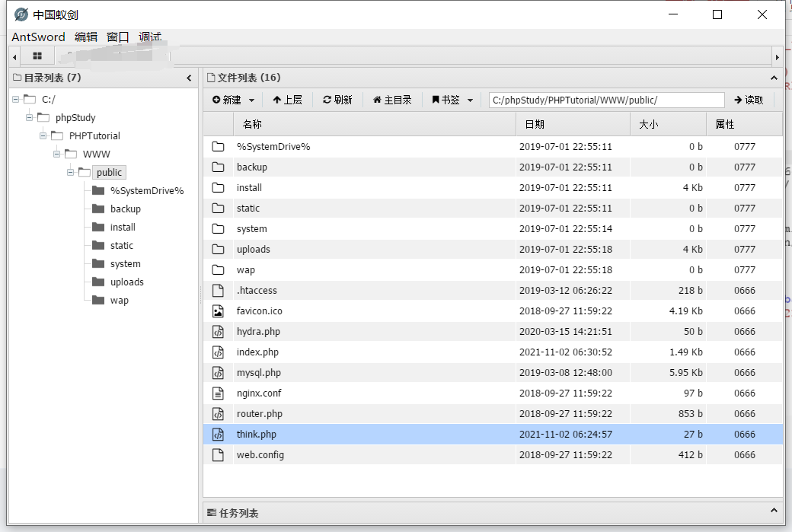Click folder icon of wap file row
The height and width of the screenshot is (532, 792).
coord(218,270)
